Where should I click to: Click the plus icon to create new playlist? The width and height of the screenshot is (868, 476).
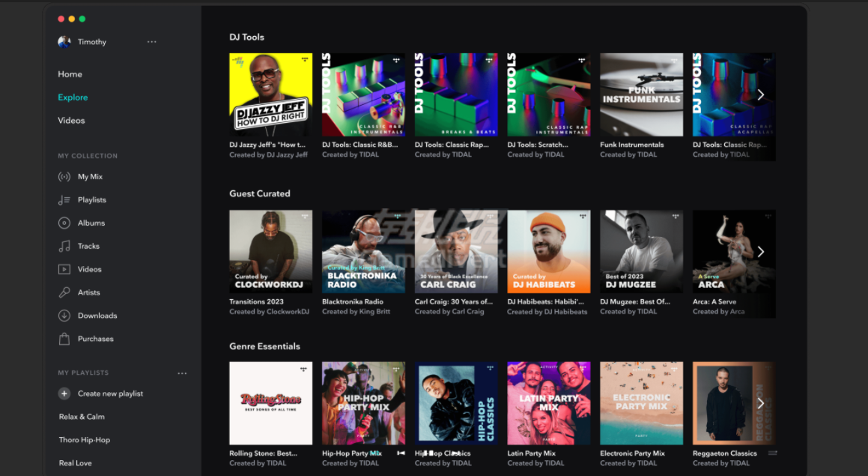[x=64, y=394]
